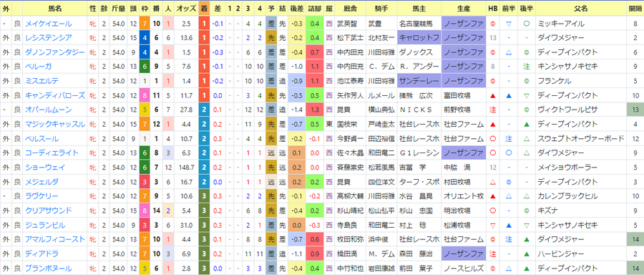Sort by the 馬名 column header

point(55,8)
